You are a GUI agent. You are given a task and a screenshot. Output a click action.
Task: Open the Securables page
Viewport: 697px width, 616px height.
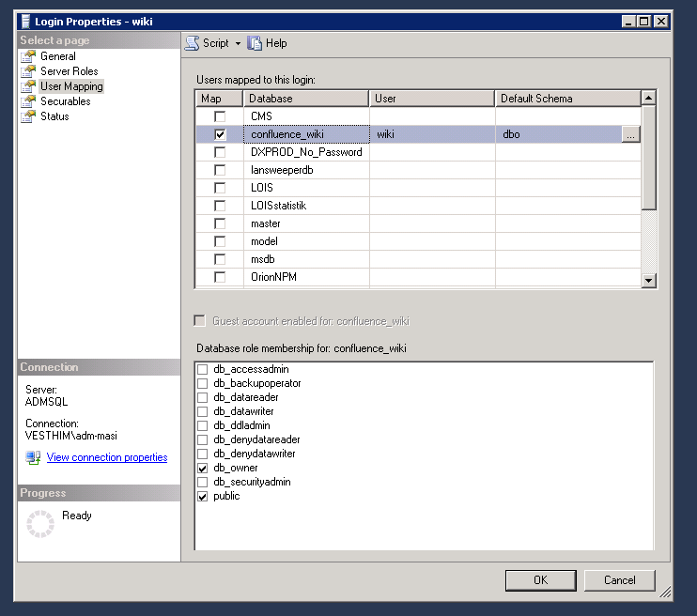tap(66, 101)
